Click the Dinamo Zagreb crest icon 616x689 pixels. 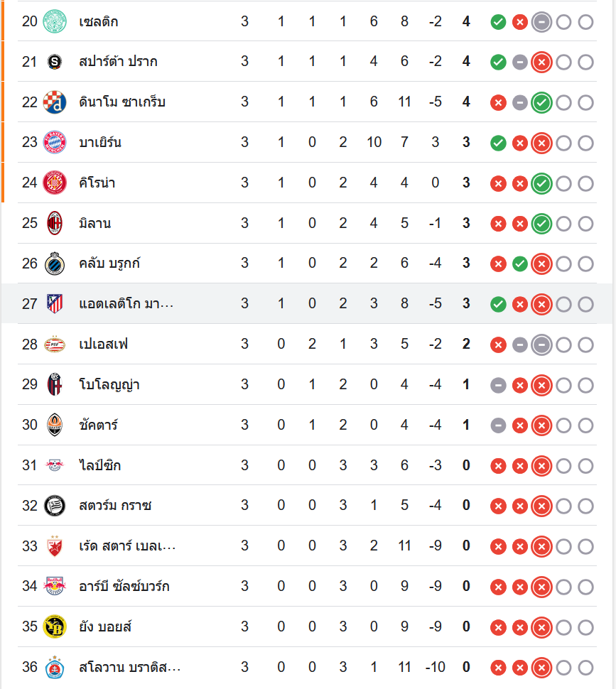[54, 102]
